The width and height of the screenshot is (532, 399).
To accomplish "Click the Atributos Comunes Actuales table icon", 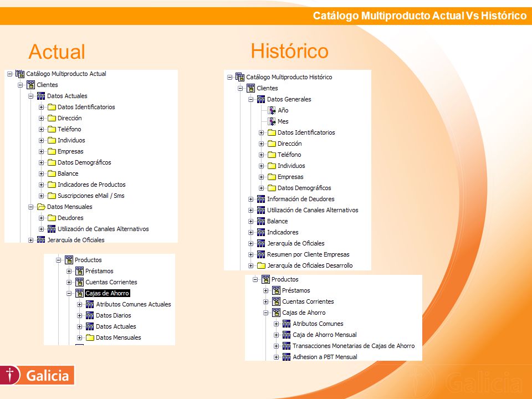I will click(90, 304).
